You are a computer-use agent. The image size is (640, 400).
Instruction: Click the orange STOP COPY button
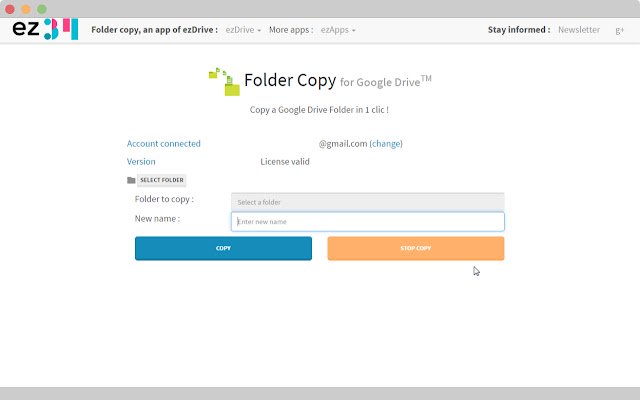[x=416, y=248]
